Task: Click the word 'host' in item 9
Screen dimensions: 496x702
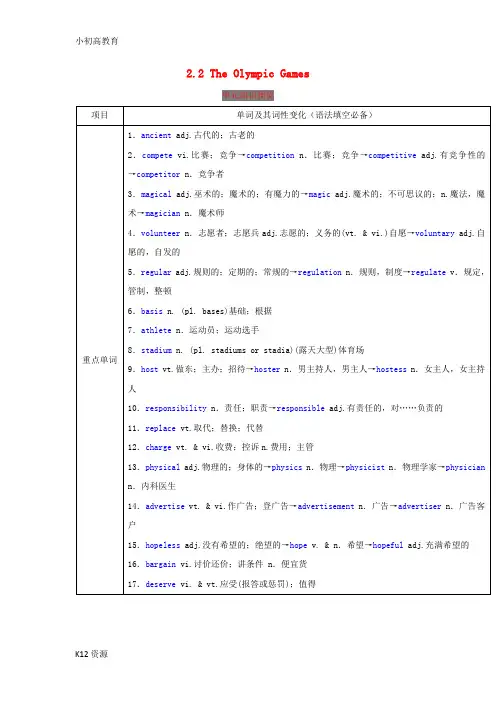Action: pos(149,369)
